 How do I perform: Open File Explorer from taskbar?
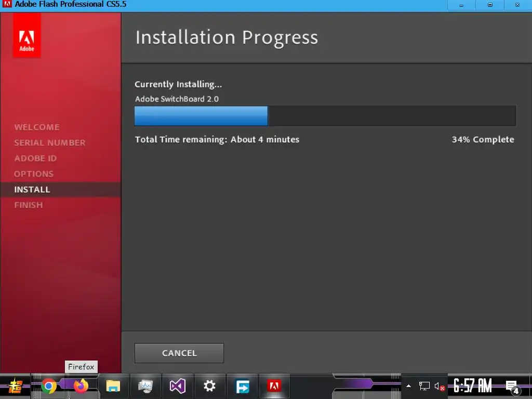[113, 386]
